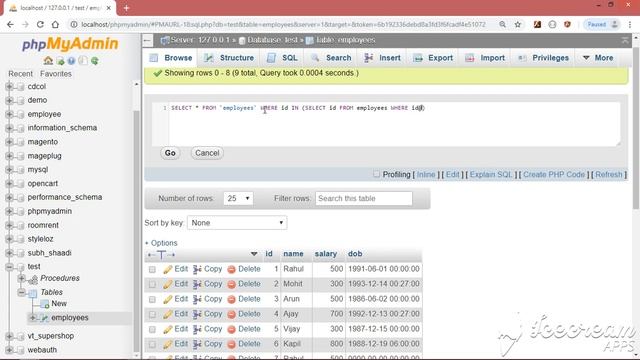640x360 pixels.
Task: Expand the magento database node
Action: (x=9, y=142)
